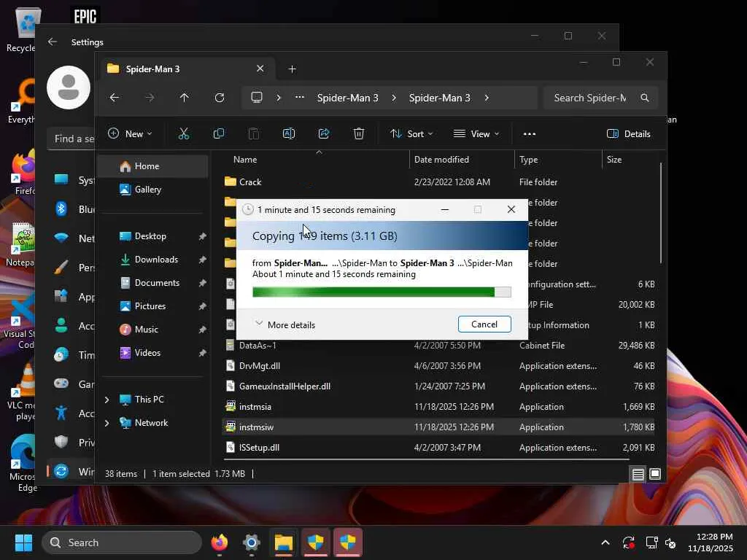The width and height of the screenshot is (747, 560).
Task: Open the New dropdown menu
Action: pos(130,134)
